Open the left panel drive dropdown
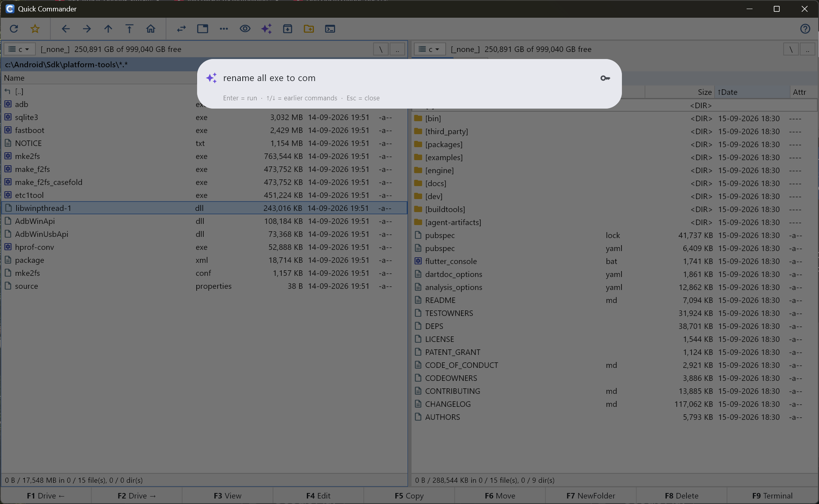The image size is (819, 504). (20, 49)
